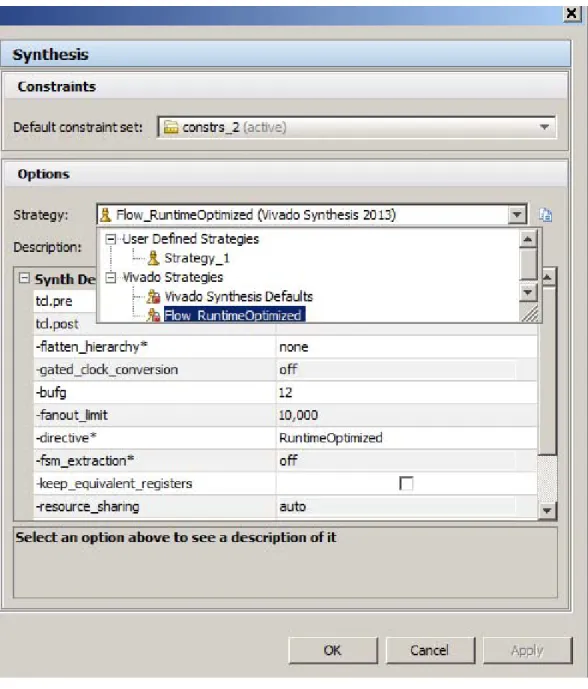
Task: Choose Strategy_1 in the strategy list
Action: coord(197,258)
